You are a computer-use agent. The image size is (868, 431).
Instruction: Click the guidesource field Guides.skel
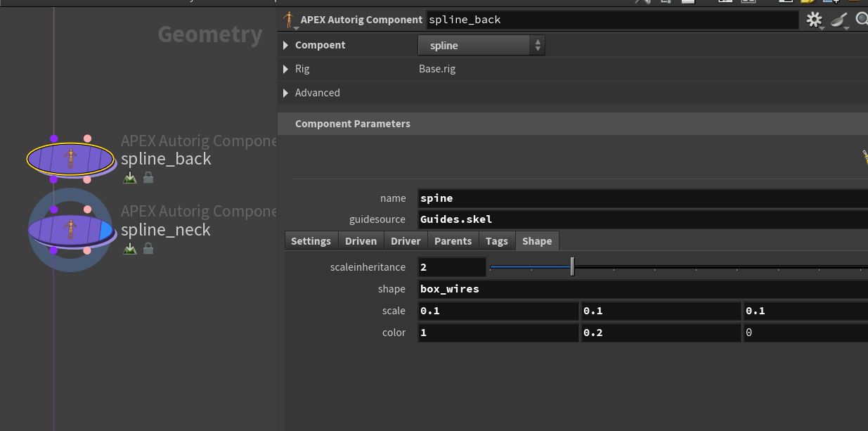click(x=643, y=219)
